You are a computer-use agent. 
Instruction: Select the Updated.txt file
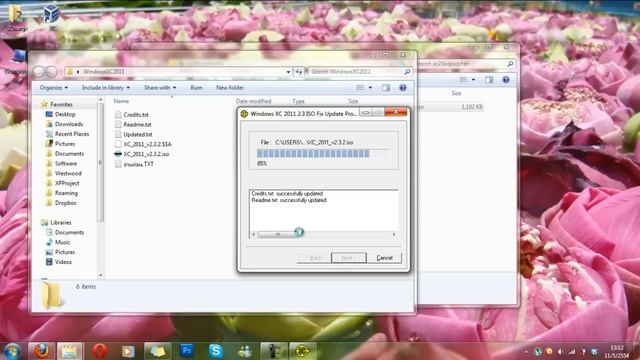[x=133, y=134]
